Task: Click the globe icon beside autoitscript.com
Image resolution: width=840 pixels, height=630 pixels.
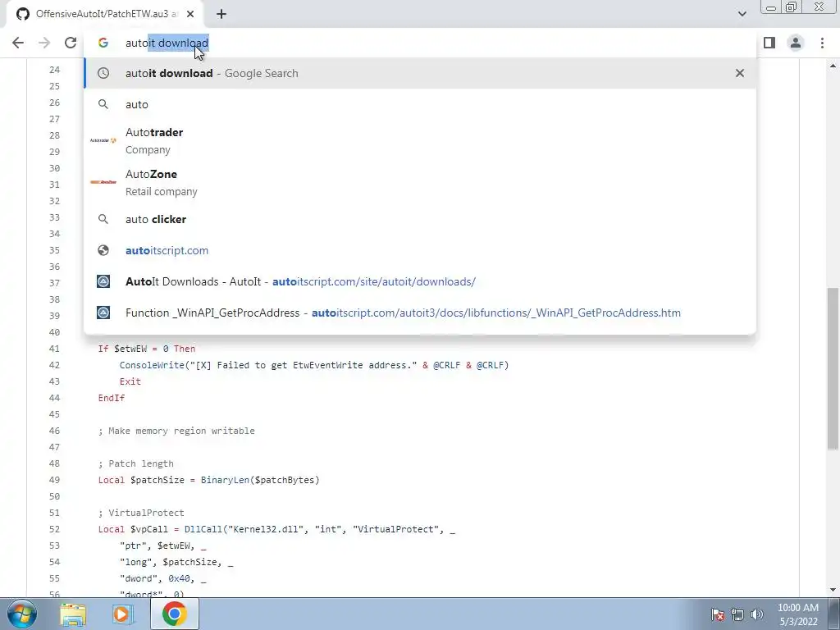Action: click(103, 250)
